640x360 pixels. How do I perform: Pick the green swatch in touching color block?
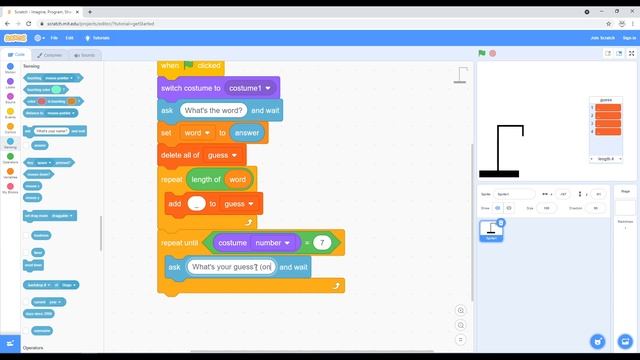pyautogui.click(x=57, y=89)
